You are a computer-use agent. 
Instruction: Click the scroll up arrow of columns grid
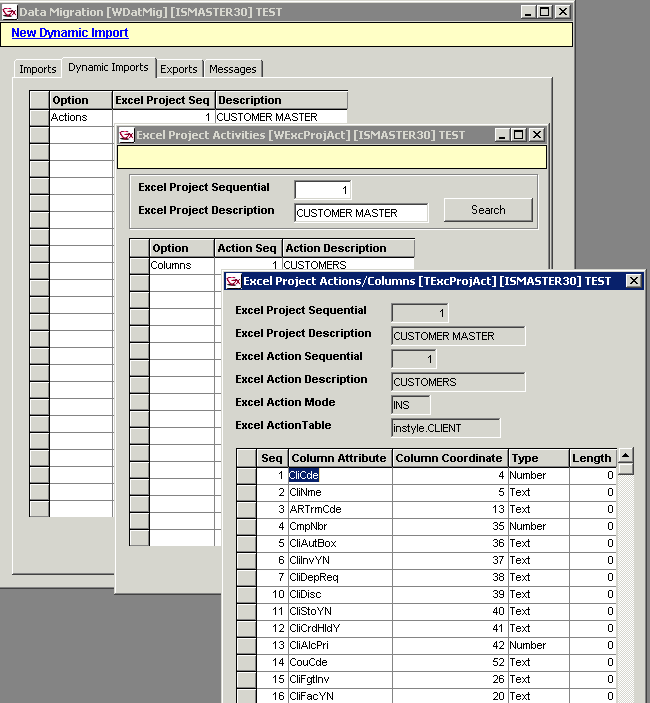pos(625,456)
